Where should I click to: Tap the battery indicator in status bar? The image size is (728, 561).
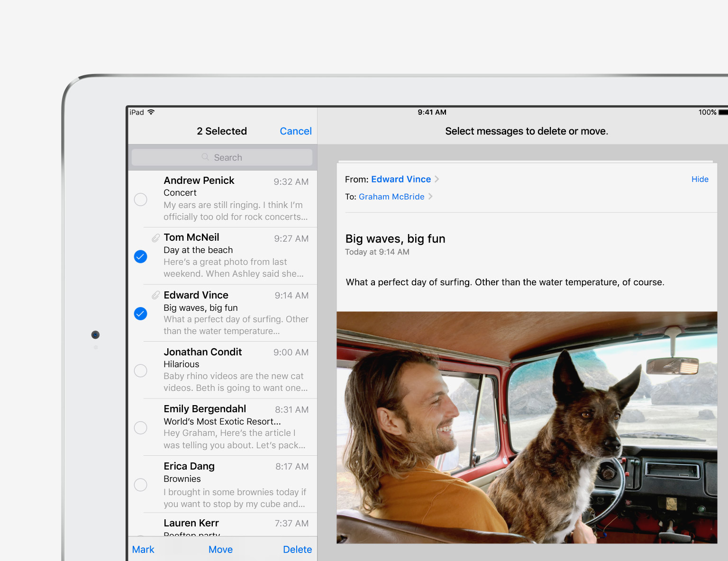tap(723, 112)
